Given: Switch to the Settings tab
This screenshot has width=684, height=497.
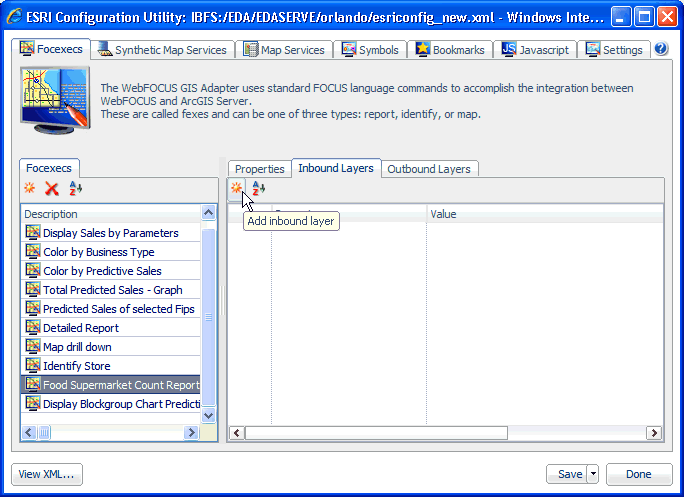Looking at the screenshot, I should pyautogui.click(x=614, y=50).
